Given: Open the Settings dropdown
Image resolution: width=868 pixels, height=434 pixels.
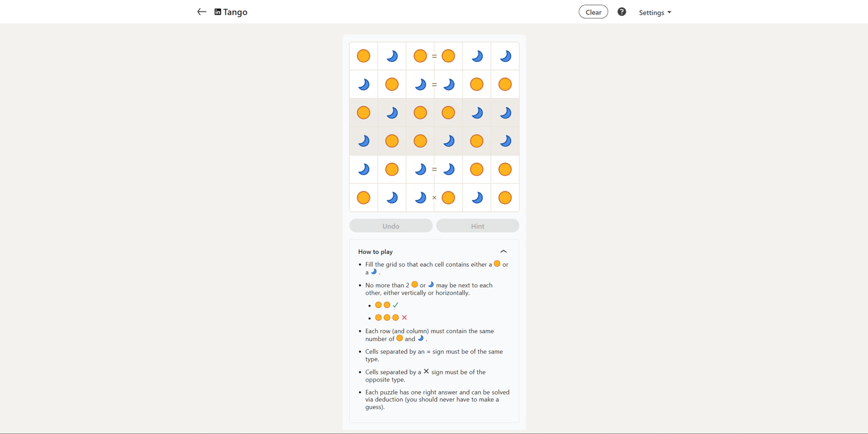Looking at the screenshot, I should 655,12.
